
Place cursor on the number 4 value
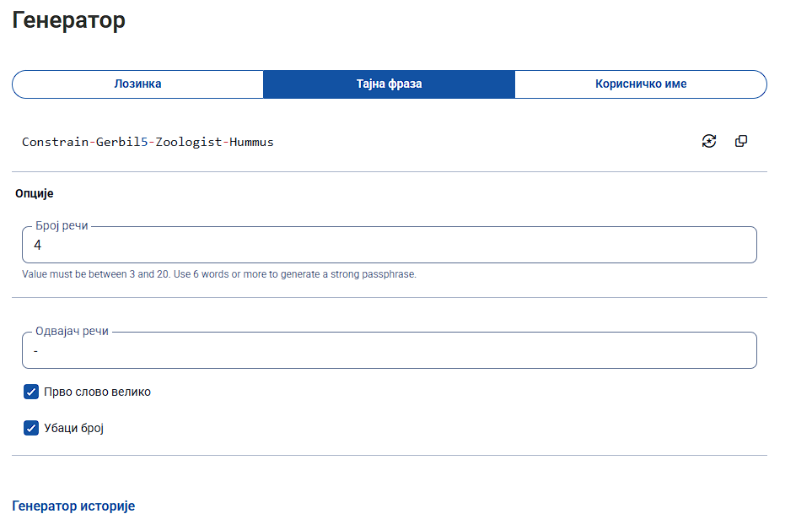[37, 246]
